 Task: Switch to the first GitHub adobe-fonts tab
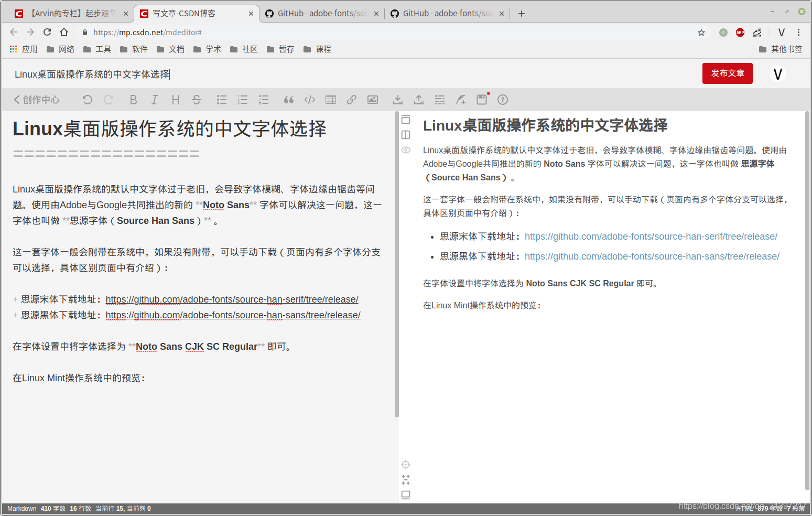click(322, 14)
